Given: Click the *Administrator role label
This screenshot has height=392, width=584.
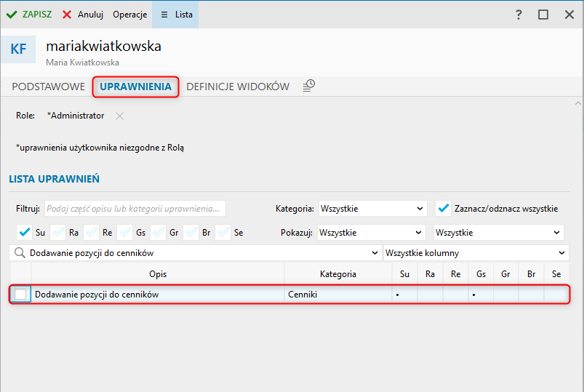Looking at the screenshot, I should [x=76, y=116].
